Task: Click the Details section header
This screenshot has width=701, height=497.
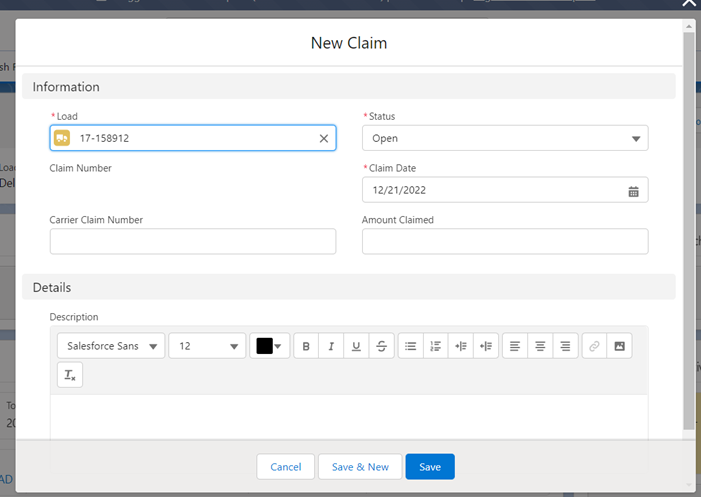Action: tap(349, 287)
